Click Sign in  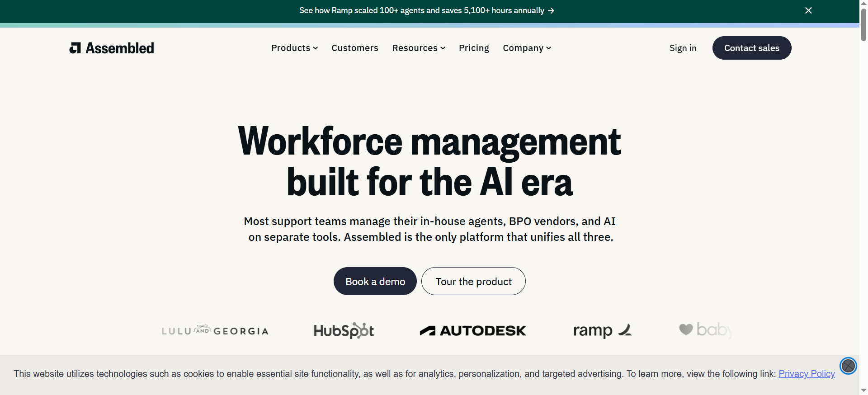click(x=683, y=48)
